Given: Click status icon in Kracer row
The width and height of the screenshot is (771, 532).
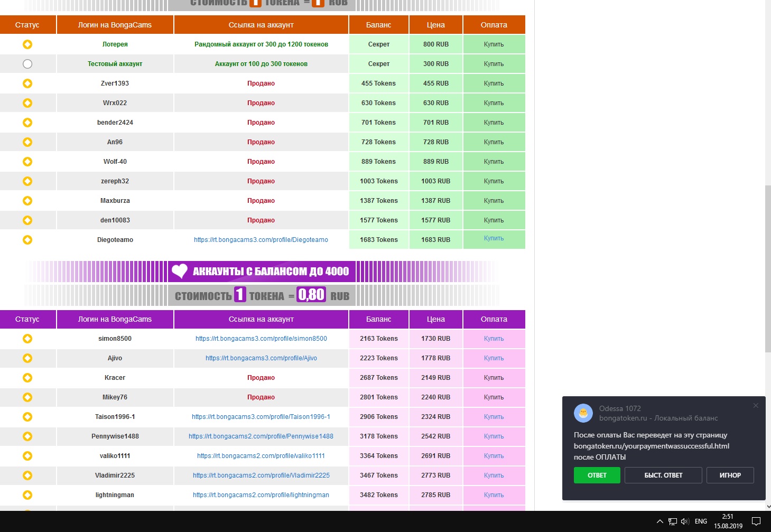Looking at the screenshot, I should click(x=27, y=378).
